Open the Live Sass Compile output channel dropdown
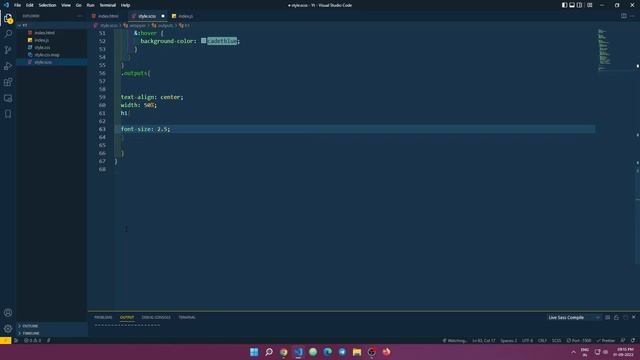Image resolution: width=640 pixels, height=360 pixels. tap(573, 317)
